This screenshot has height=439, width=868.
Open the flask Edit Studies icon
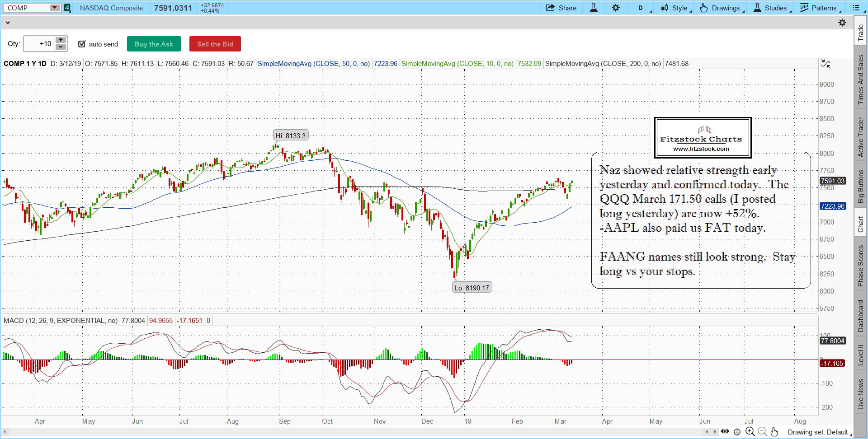594,8
